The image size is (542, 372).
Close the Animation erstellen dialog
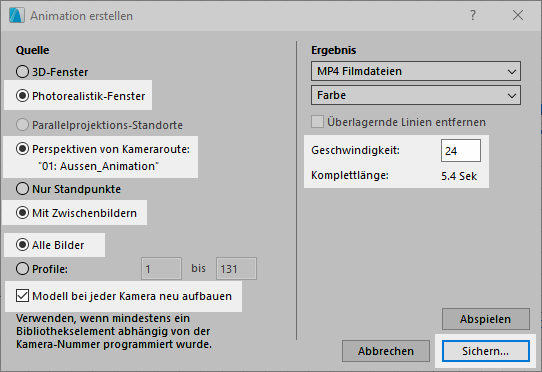518,15
